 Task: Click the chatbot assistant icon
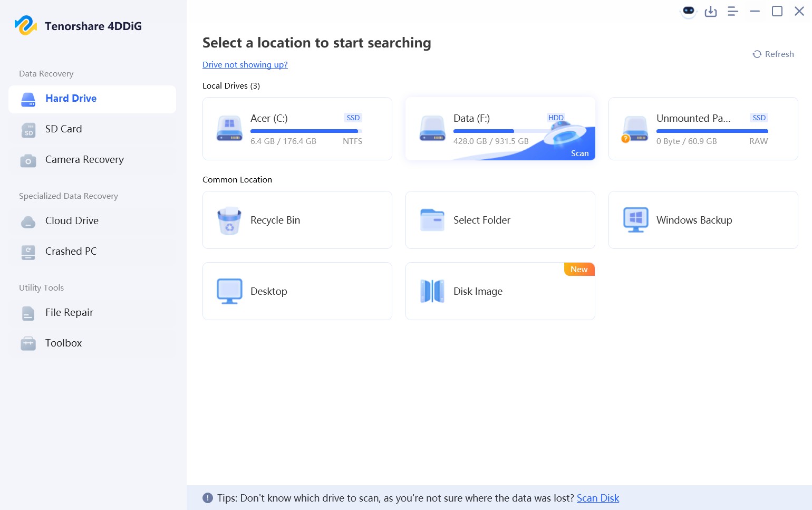pos(689,11)
